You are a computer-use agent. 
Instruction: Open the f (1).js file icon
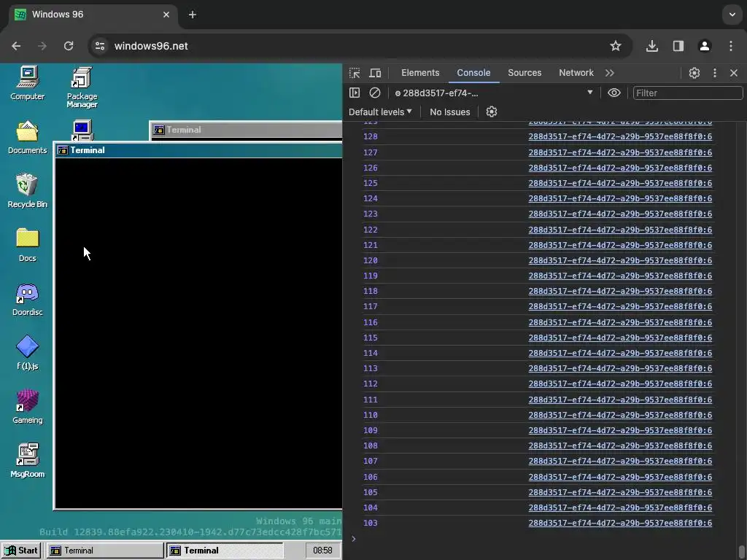[x=27, y=353]
